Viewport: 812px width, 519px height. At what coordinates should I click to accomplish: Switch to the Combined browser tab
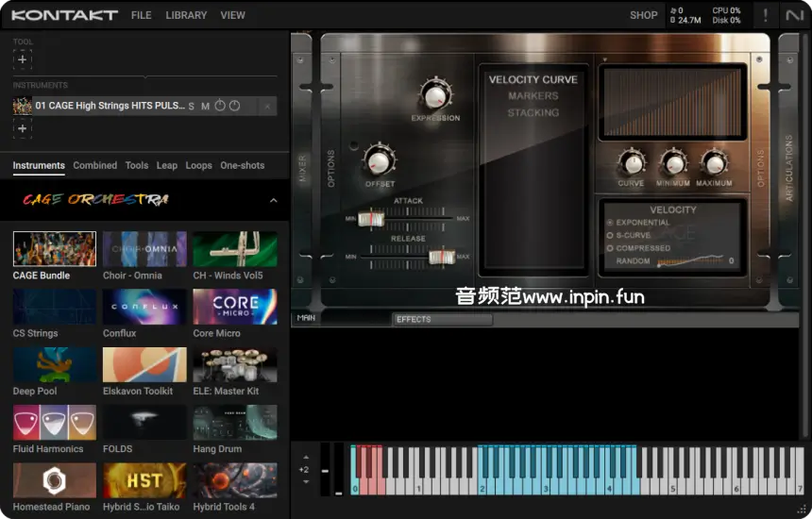click(94, 165)
